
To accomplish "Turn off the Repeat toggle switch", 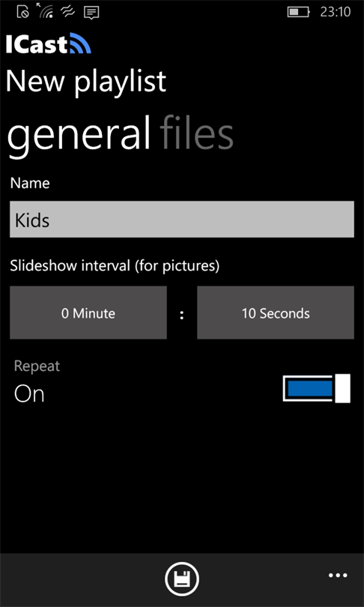I will click(x=316, y=388).
